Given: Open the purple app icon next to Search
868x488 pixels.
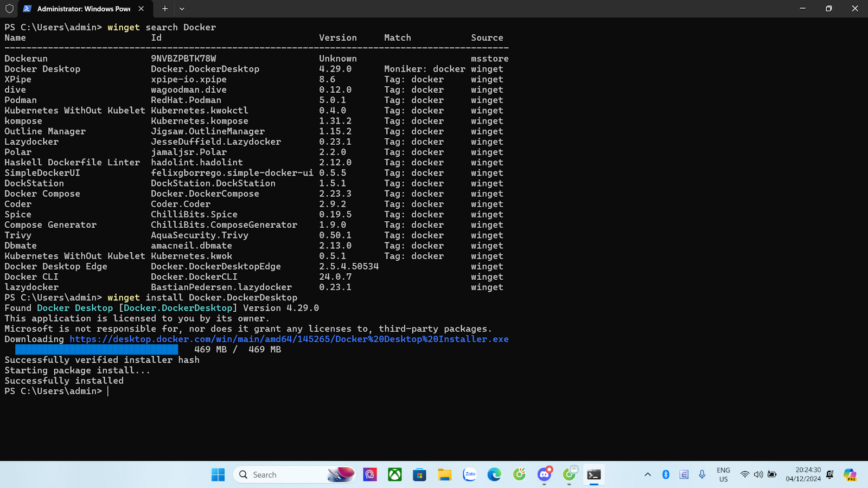Looking at the screenshot, I should click(x=370, y=474).
